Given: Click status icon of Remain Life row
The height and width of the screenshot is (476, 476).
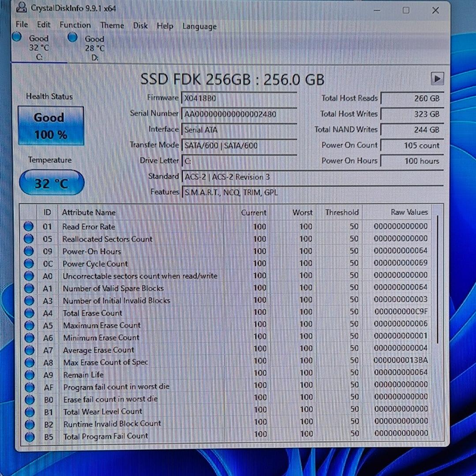Looking at the screenshot, I should (x=30, y=375).
